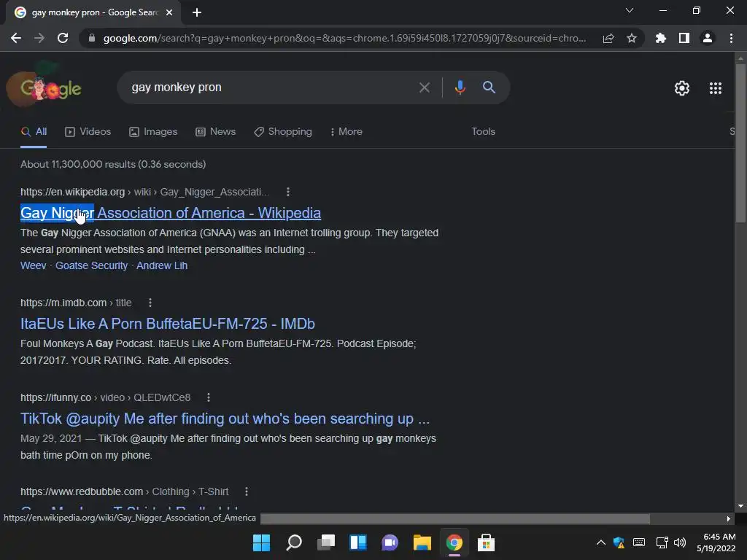Click the horizontal scrollbar thumb
This screenshot has width=747, height=560.
455,518
